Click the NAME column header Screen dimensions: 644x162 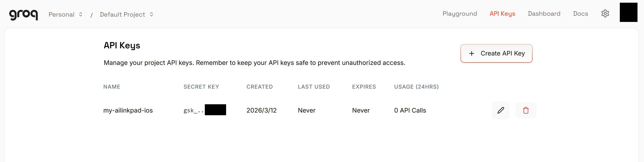(112, 87)
